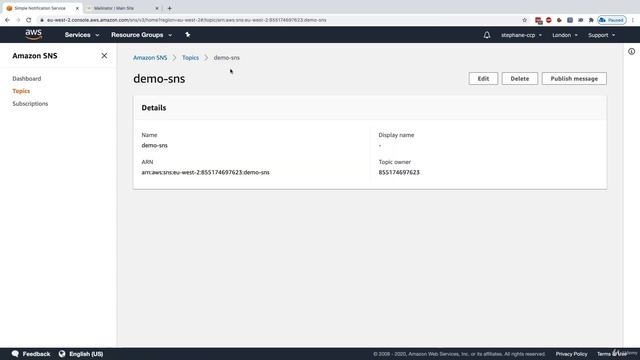Reload the page with the refresh icon
Viewport: 640px width, 360px height.
pyautogui.click(x=29, y=20)
